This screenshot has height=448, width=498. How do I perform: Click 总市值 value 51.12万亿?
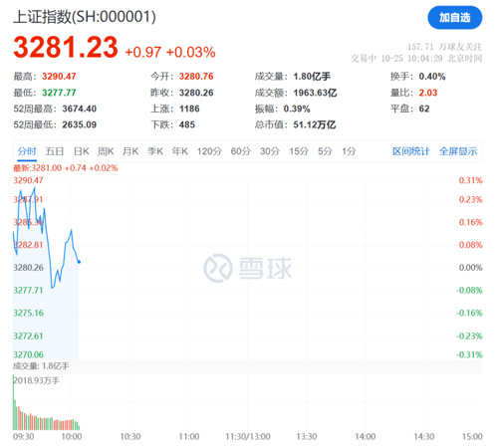pyautogui.click(x=315, y=125)
